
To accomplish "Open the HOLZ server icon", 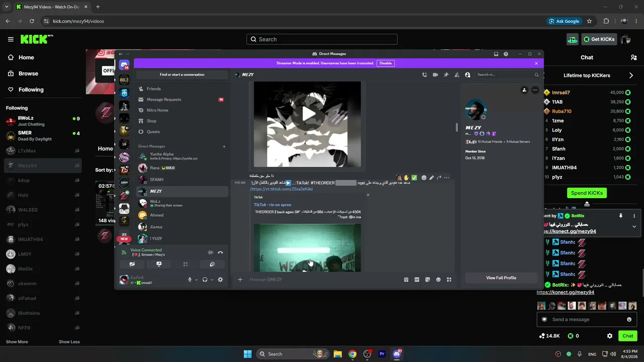I will [124, 80].
